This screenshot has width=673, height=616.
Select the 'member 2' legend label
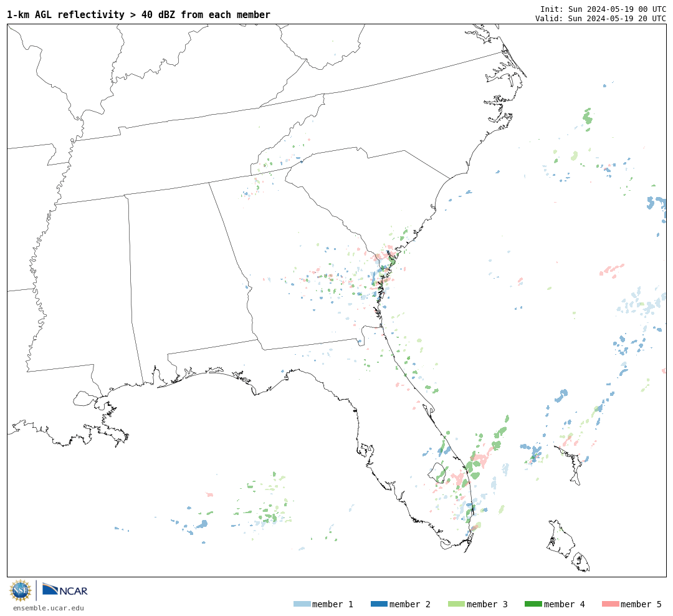pyautogui.click(x=410, y=604)
